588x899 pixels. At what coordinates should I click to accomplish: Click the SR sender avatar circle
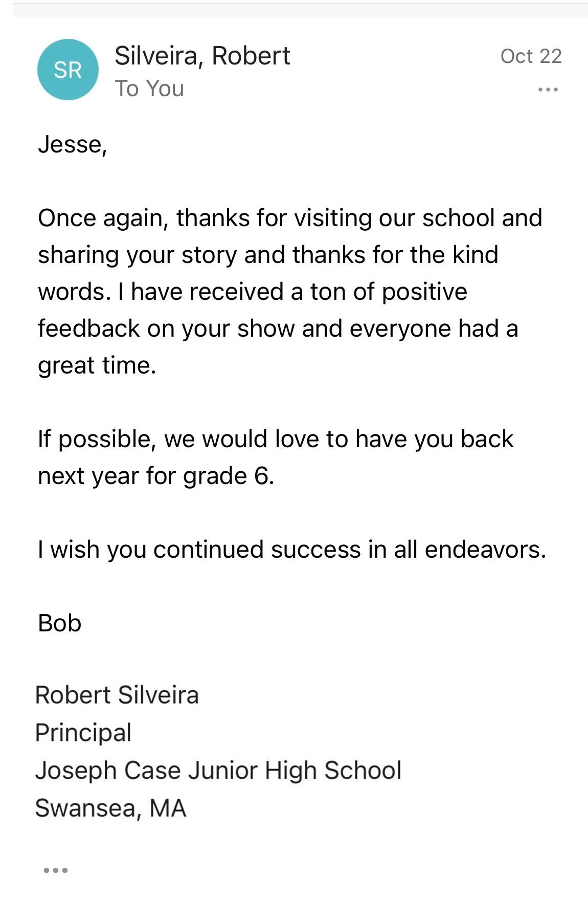point(67,70)
